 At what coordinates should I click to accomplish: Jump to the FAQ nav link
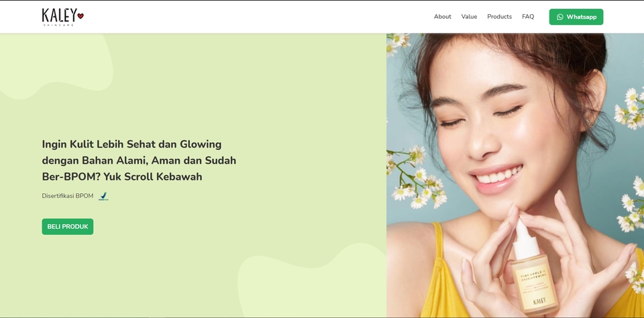[528, 17]
